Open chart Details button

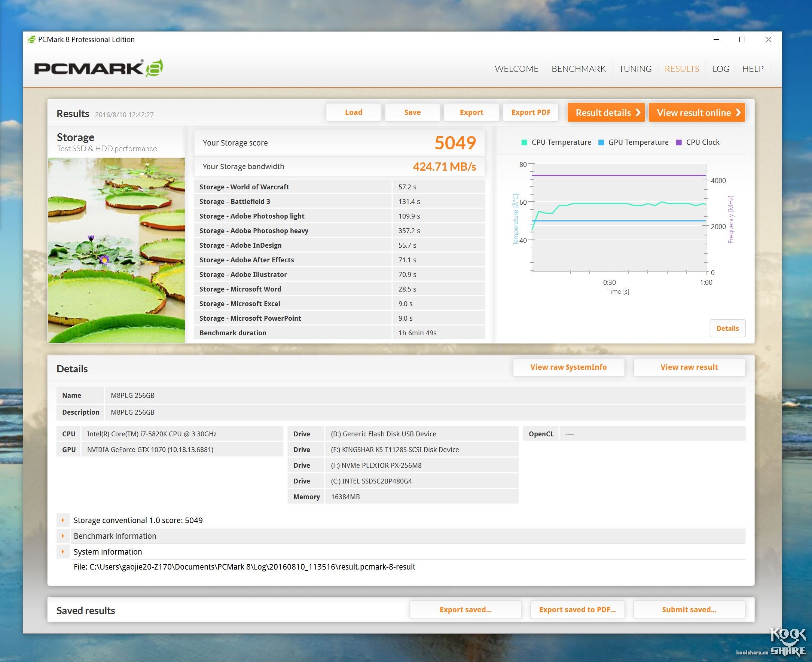point(727,328)
